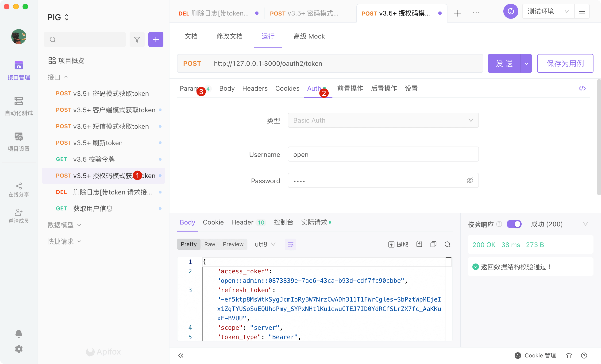The height and width of the screenshot is (364, 601).
Task: Switch to the Headers request tab
Action: point(255,88)
